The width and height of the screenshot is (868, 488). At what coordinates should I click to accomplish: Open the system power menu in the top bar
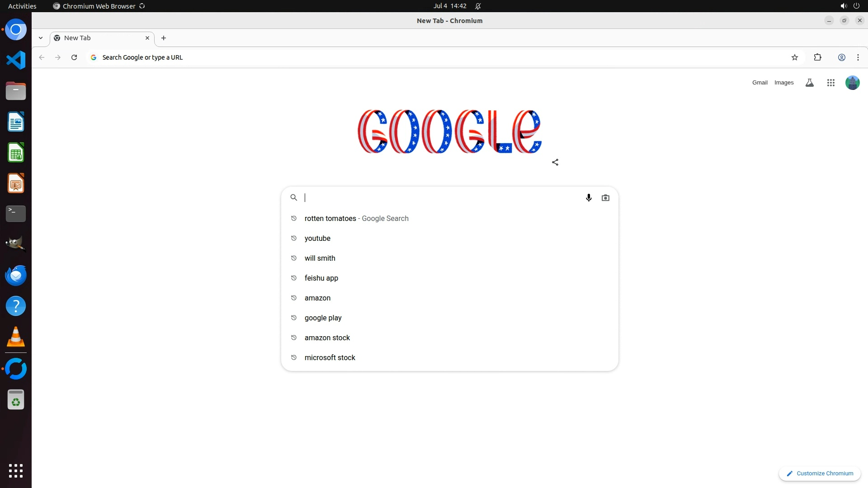point(856,6)
